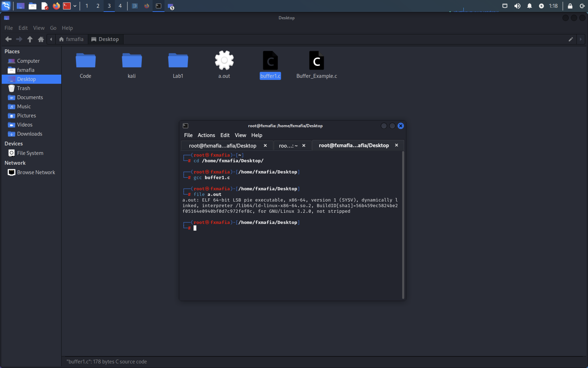
Task: Open Documents in the sidebar
Action: [31, 97]
